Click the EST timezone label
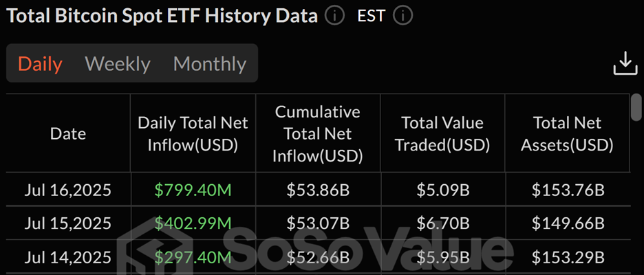Image resolution: width=644 pixels, height=275 pixels. pos(372,16)
